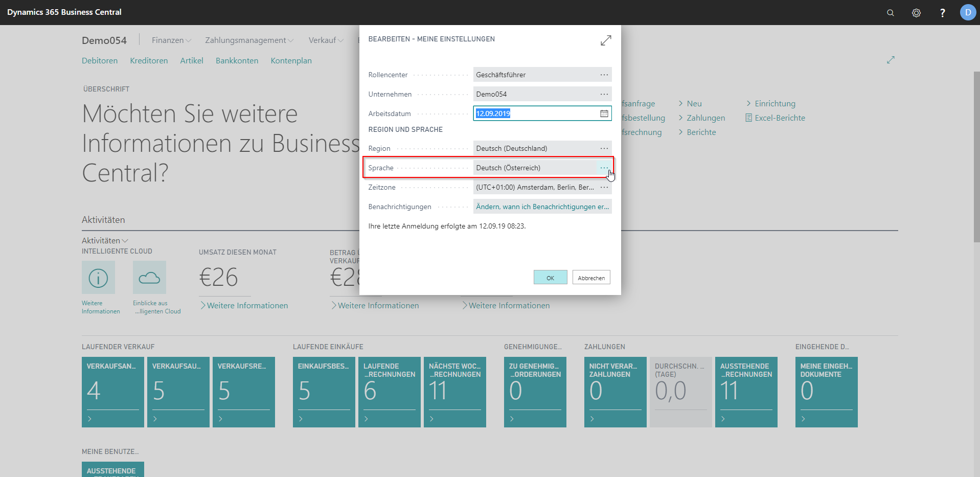
Task: Open the Verkaufsau... tile showing 5
Action: (178, 392)
